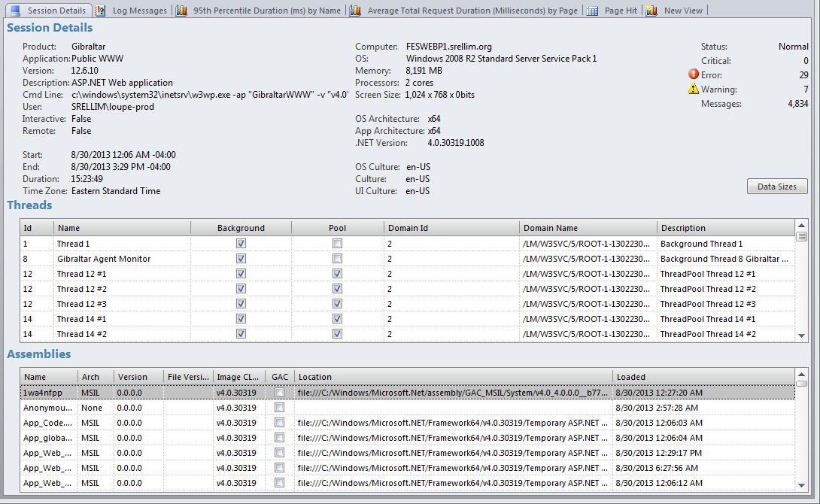This screenshot has width=820, height=504.
Task: Toggle the Background checkbox for Gibraltar Agent Monitor
Action: (x=241, y=258)
